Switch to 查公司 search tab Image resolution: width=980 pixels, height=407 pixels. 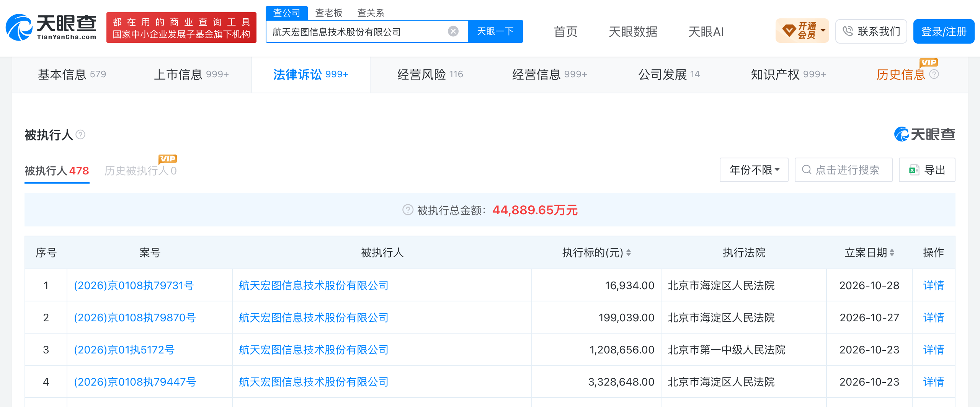pos(287,13)
